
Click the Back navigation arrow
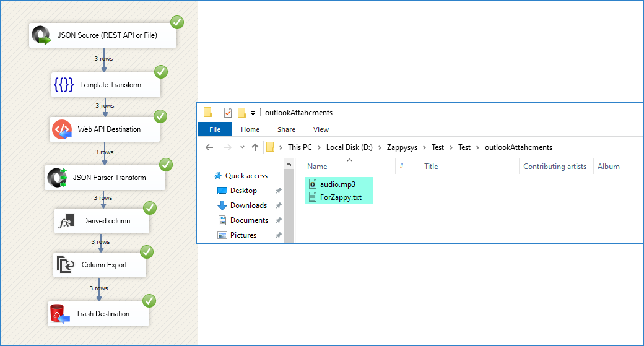click(209, 147)
